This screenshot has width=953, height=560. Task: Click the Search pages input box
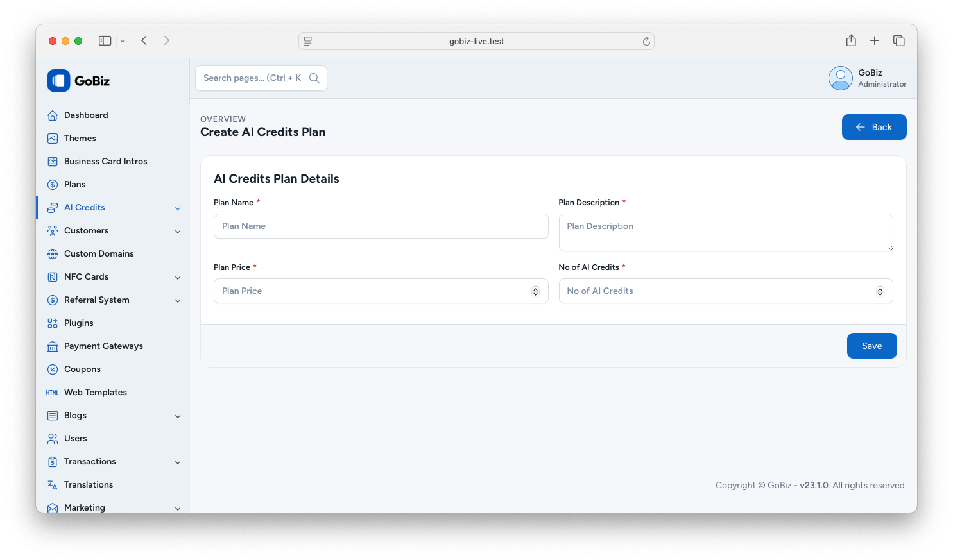(x=261, y=78)
